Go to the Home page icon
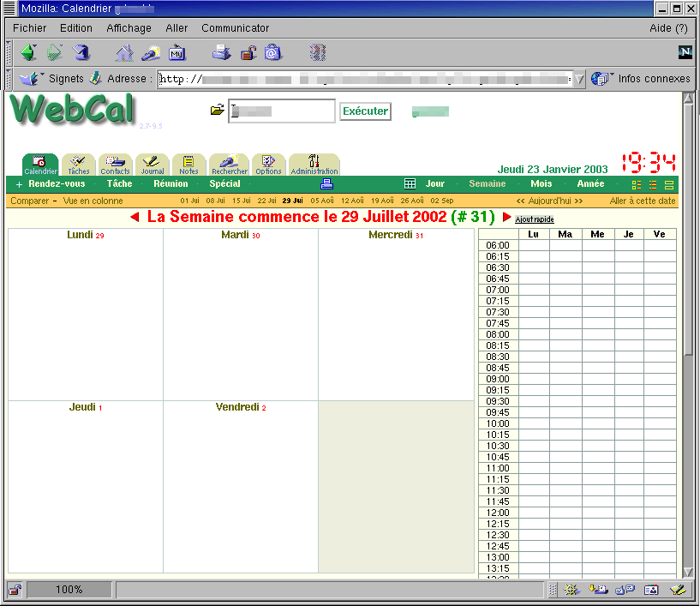 click(124, 53)
